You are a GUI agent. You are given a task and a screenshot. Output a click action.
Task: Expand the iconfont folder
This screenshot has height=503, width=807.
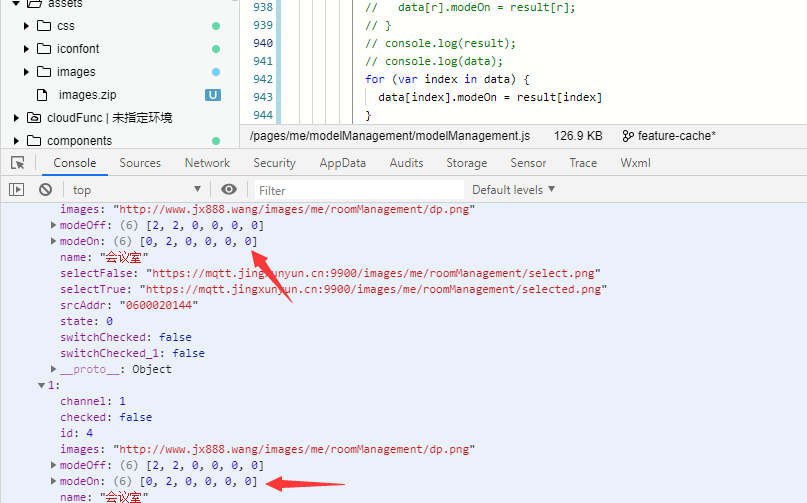point(26,49)
